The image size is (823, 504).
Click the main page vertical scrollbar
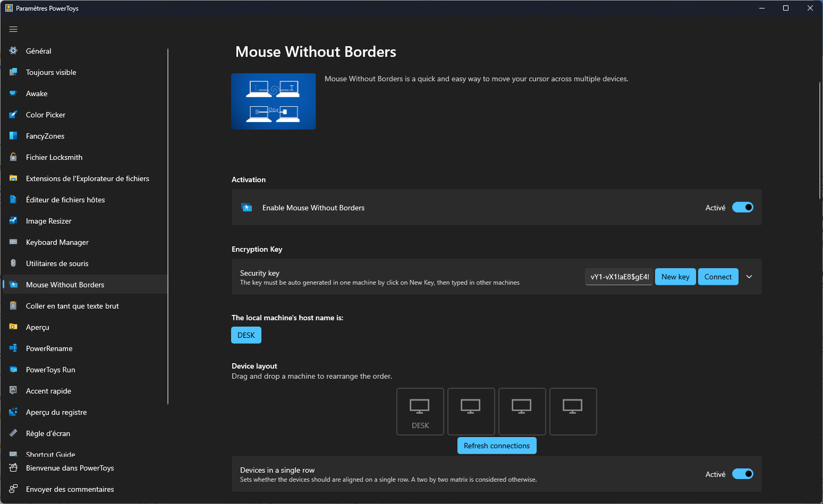[x=820, y=141]
